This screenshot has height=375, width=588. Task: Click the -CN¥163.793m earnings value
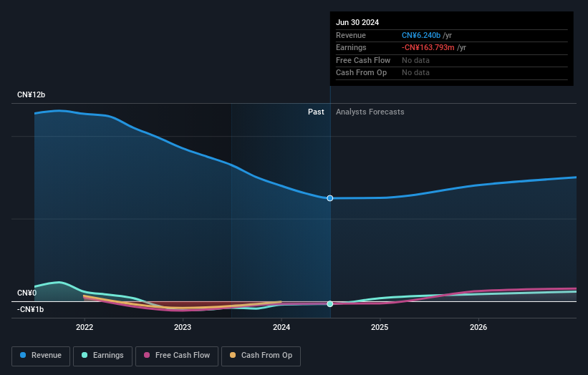[428, 47]
